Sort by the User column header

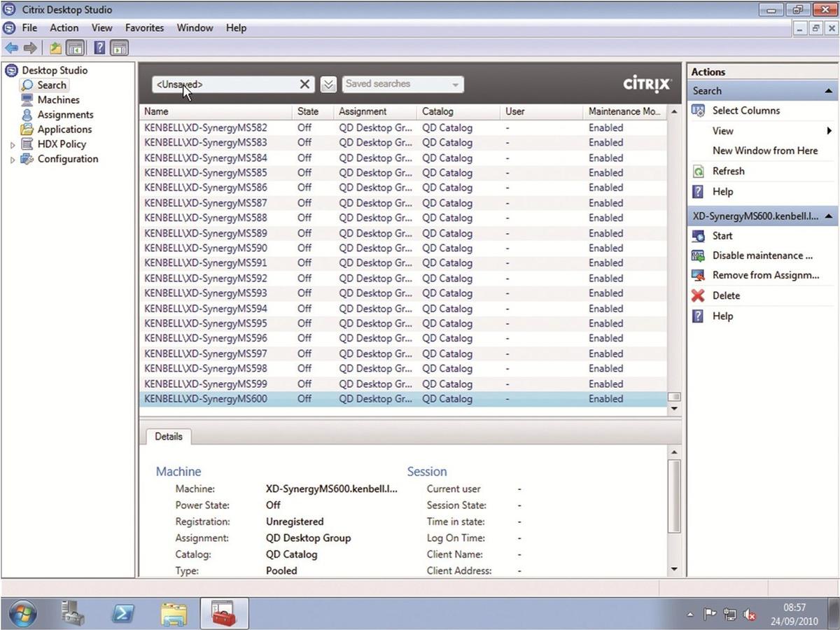[541, 111]
